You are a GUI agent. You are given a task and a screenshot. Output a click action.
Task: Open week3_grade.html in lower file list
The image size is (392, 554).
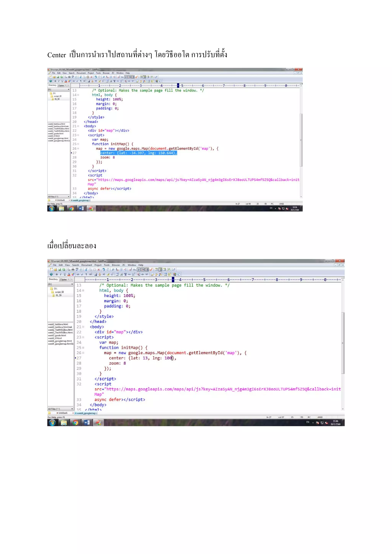57,335
